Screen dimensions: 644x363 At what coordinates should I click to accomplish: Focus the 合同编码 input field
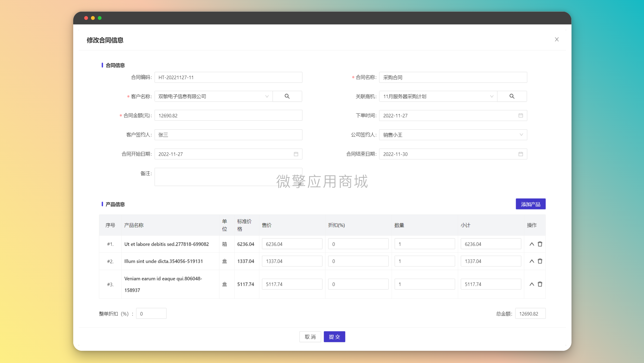(228, 77)
